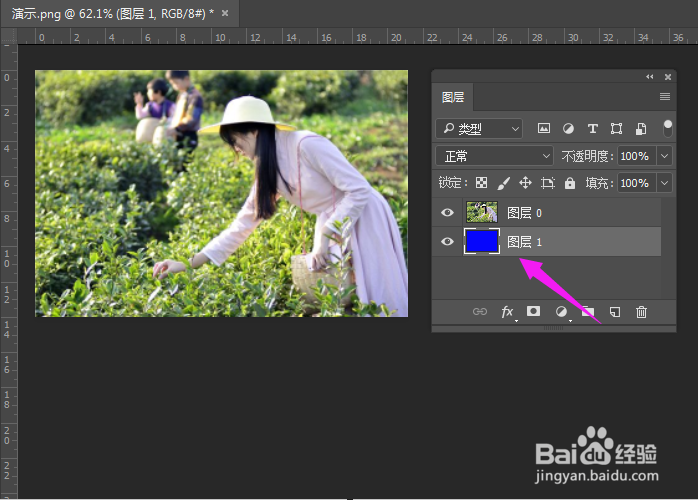Hide 图层 0 via eye icon
This screenshot has width=698, height=500.
click(x=447, y=212)
